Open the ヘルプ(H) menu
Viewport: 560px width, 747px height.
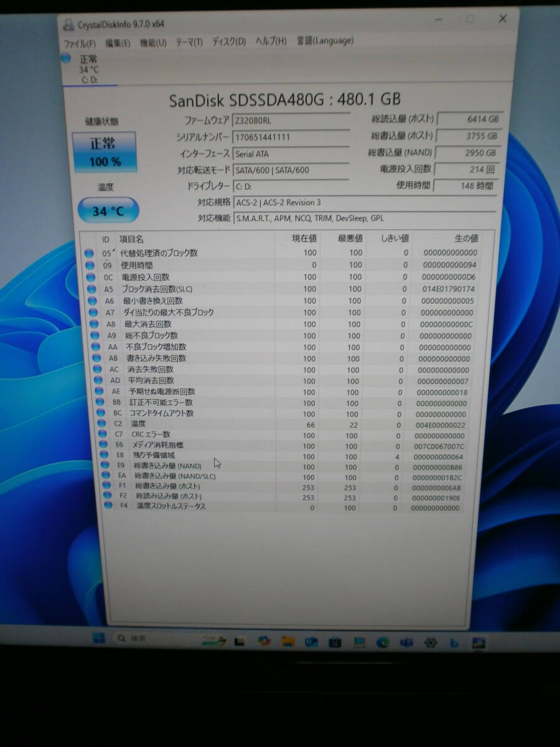[x=271, y=41]
